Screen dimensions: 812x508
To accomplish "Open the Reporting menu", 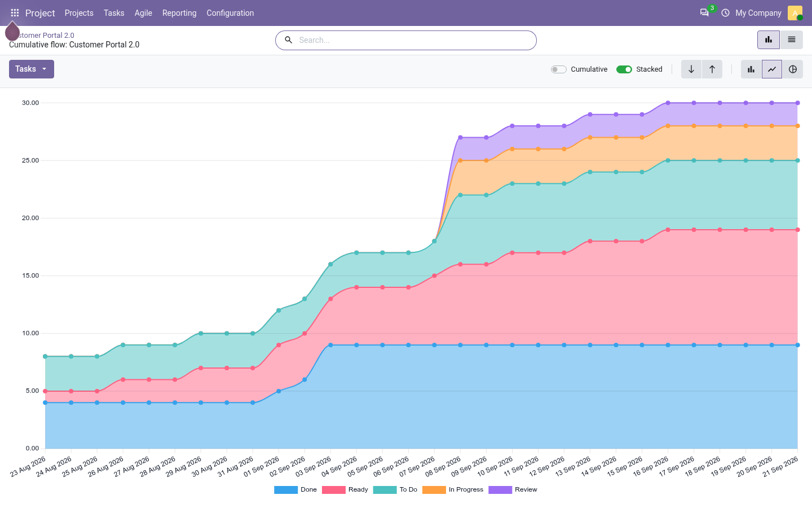I will (179, 13).
